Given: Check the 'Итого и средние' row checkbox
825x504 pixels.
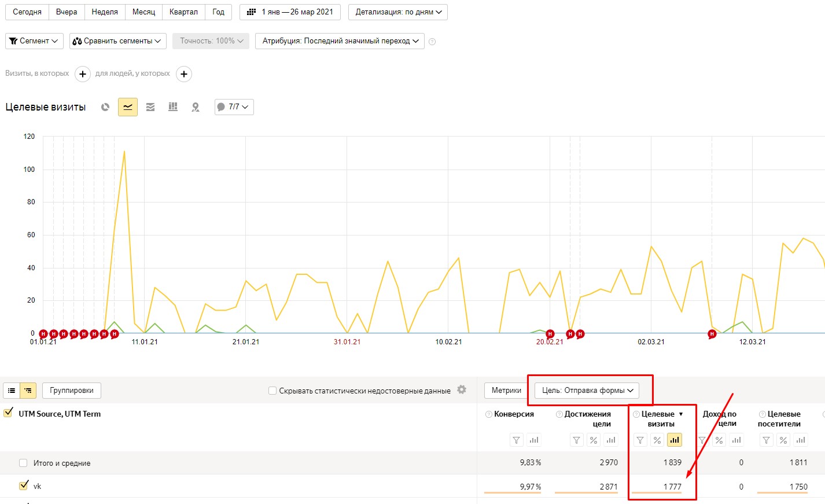Looking at the screenshot, I should [23, 463].
